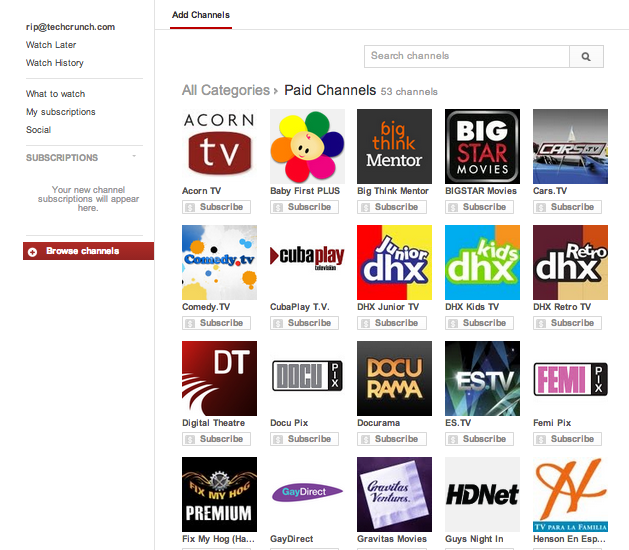The image size is (629, 550).
Task: Open the GayDirect channel logo
Action: (307, 492)
